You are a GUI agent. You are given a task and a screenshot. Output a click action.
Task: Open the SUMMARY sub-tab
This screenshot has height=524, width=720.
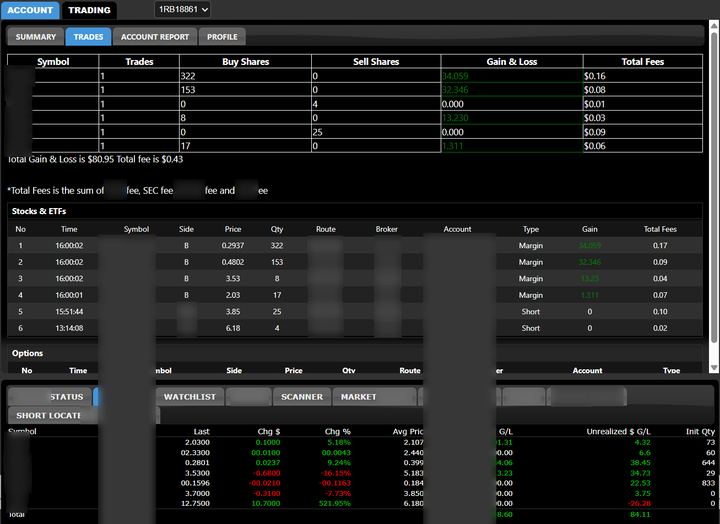click(36, 37)
